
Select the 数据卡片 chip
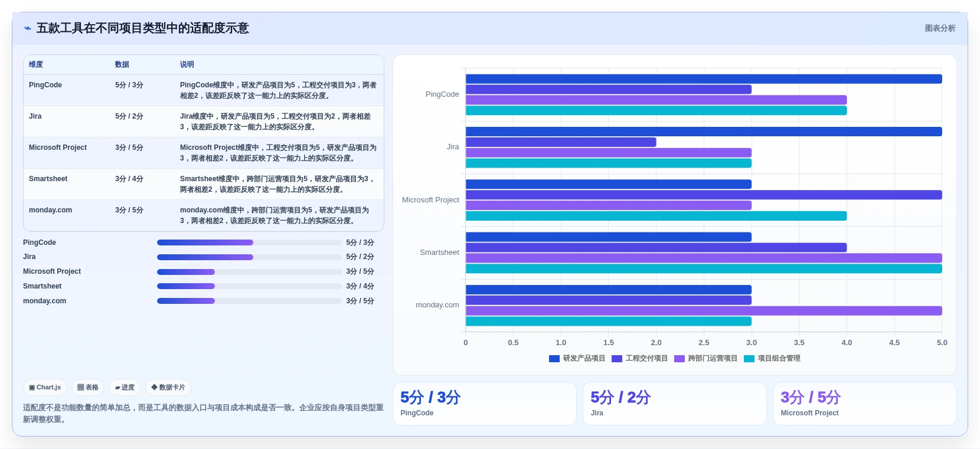tap(168, 388)
